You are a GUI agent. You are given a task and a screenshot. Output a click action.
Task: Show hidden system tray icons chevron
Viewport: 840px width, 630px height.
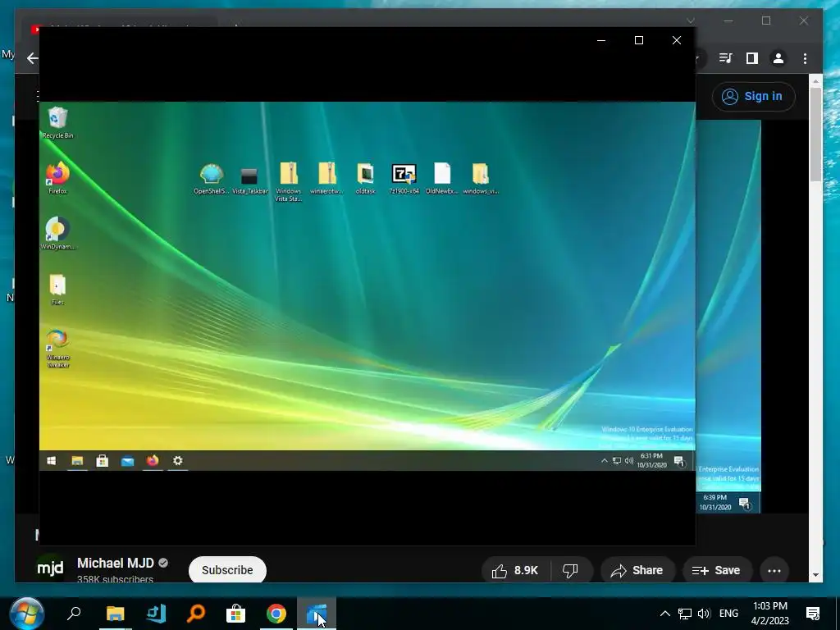664,614
